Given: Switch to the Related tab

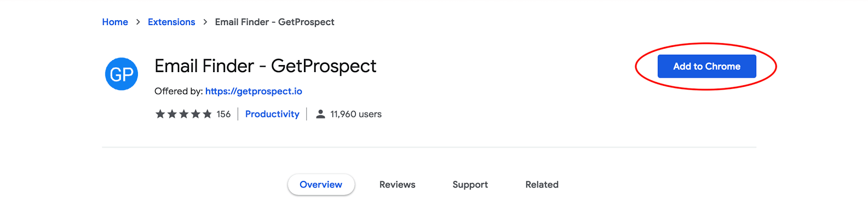Looking at the screenshot, I should [x=542, y=185].
